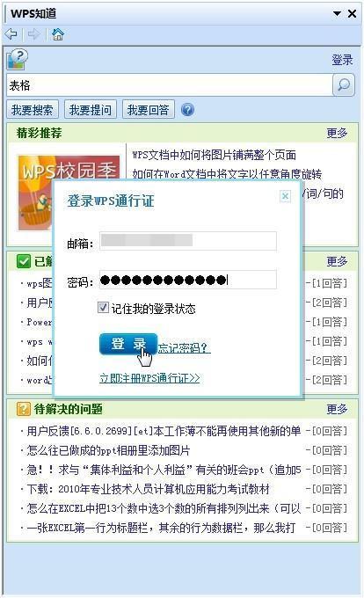Open question 怎么往已做成的ppt相册里添加图片

[108, 450]
